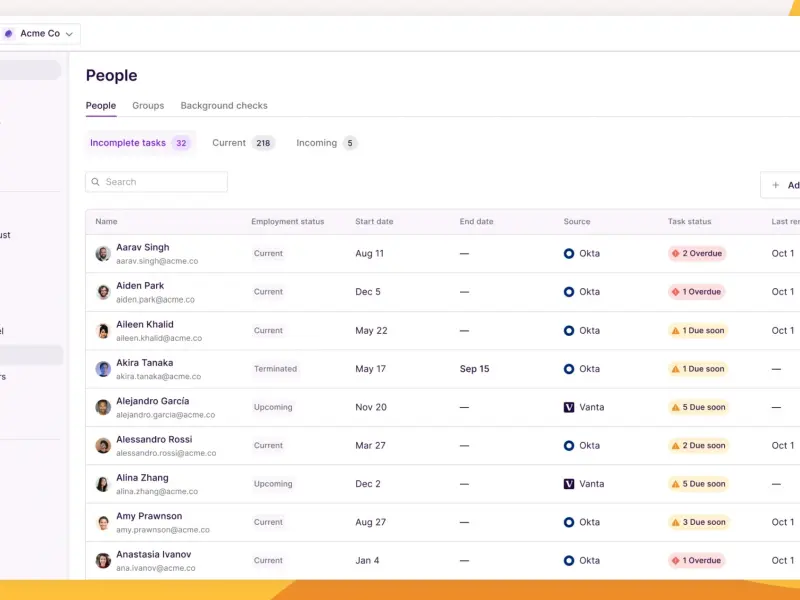Click Aiden Park's profile avatar
This screenshot has width=800, height=600.
[103, 292]
